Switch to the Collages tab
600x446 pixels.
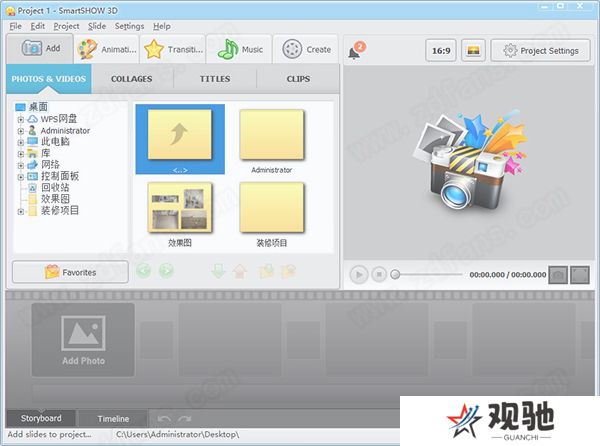[x=132, y=79]
